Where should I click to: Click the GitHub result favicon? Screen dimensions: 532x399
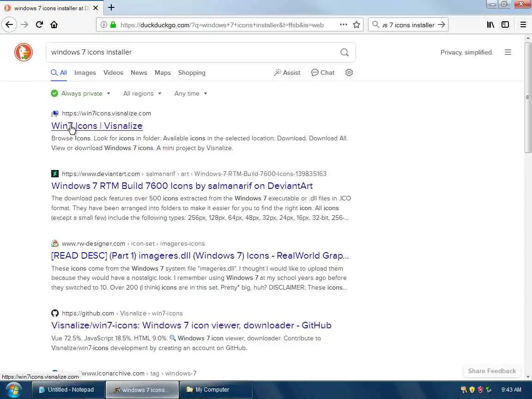(55, 313)
